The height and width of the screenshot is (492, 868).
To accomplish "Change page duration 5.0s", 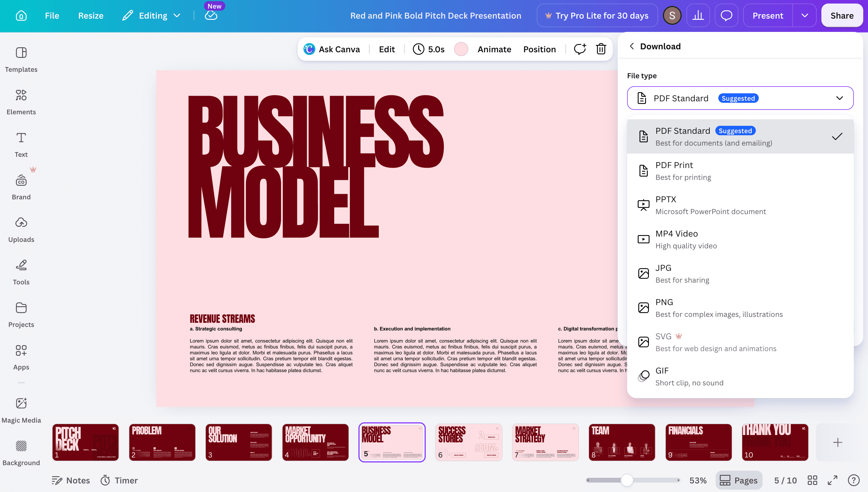I will [x=429, y=49].
